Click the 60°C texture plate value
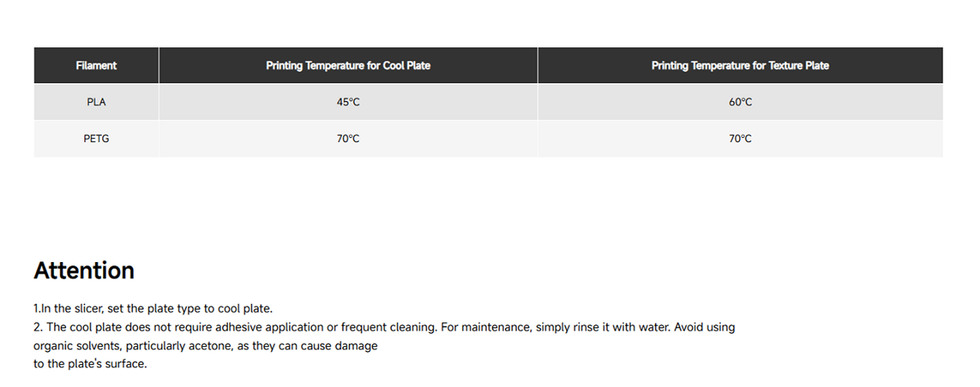This screenshot has height=387, width=980. click(x=740, y=102)
